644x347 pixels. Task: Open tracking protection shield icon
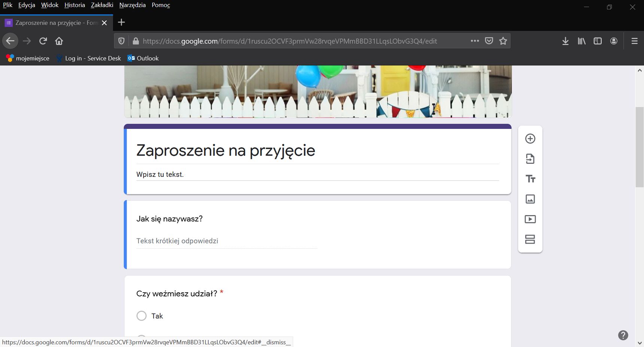tap(121, 41)
